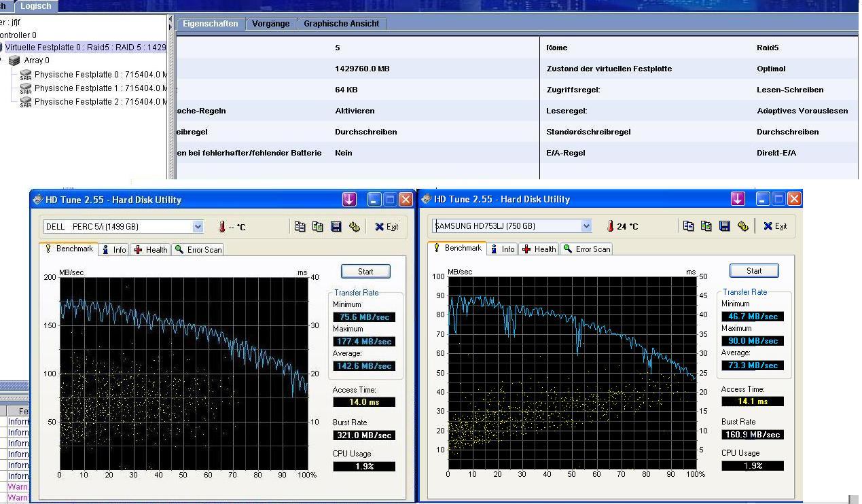Click the 24 °C temperature reading
The width and height of the screenshot is (862, 504).
point(628,227)
